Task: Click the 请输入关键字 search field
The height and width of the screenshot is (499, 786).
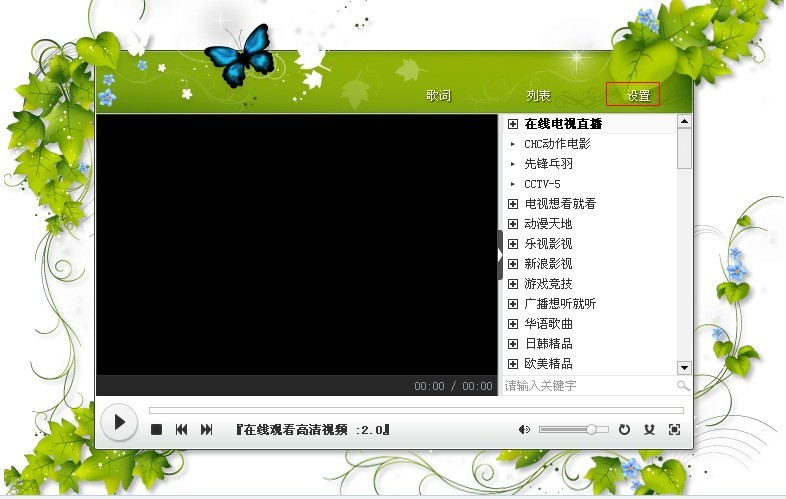Action: [588, 386]
